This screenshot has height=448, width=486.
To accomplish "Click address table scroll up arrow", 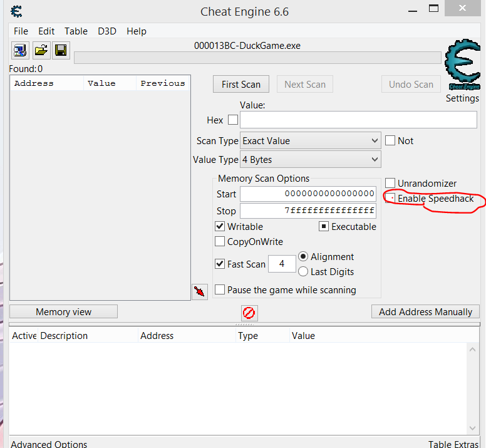I will tap(472, 350).
